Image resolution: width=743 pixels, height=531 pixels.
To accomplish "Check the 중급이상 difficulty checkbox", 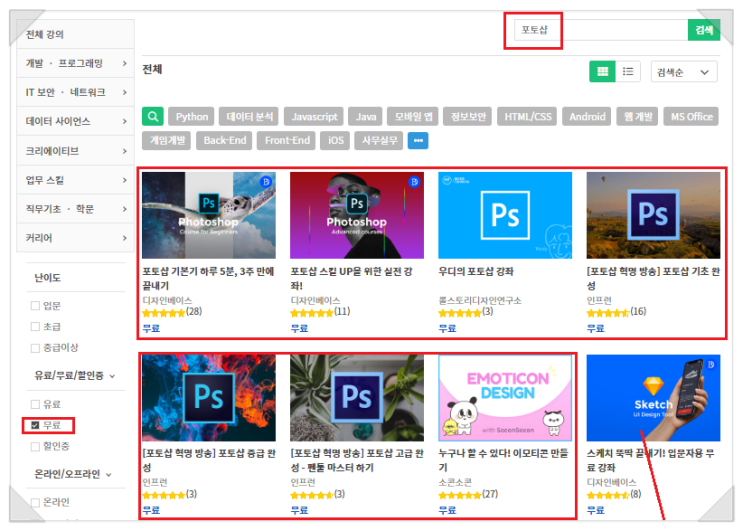I will point(35,348).
